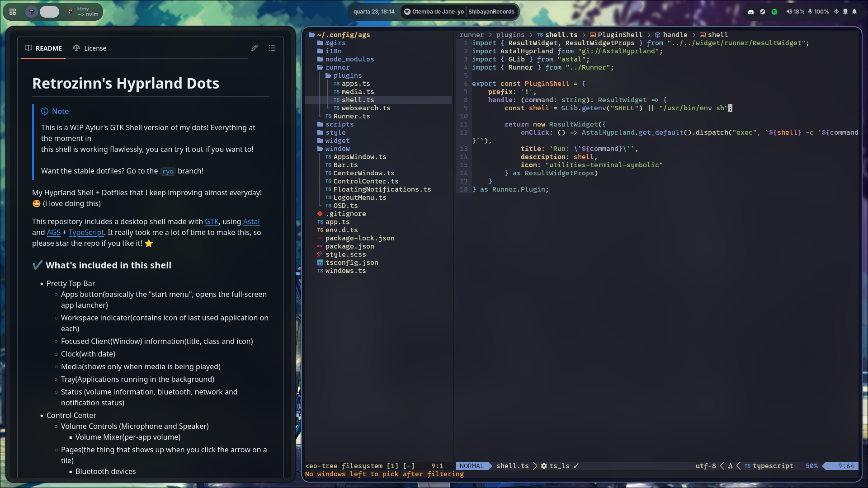Viewport: 868px width, 488px height.
Task: Switch to the README tab
Action: click(x=43, y=48)
